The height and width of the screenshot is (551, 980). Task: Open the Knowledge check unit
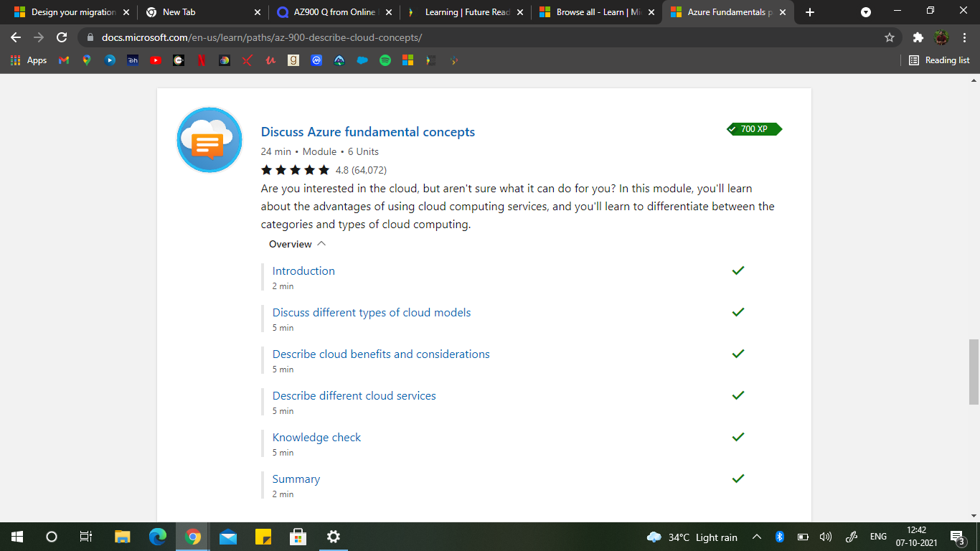tap(316, 437)
